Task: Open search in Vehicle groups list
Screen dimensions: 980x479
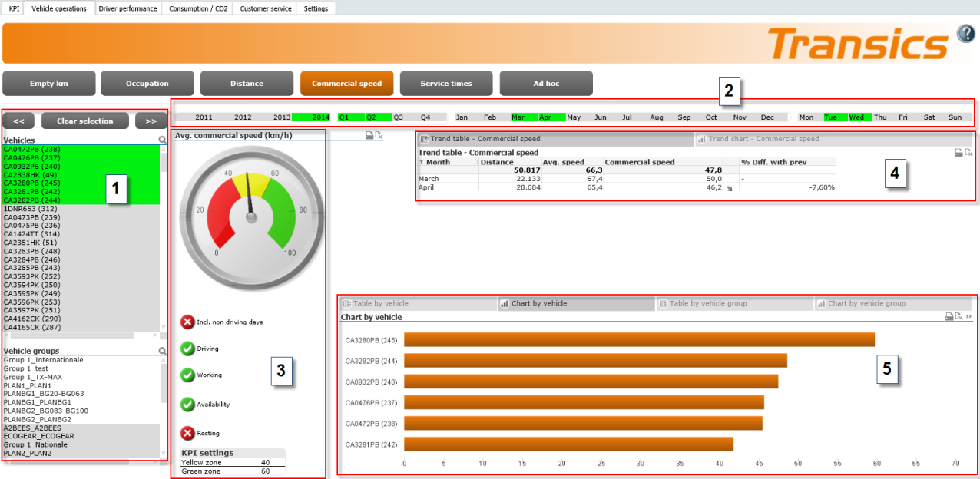Action: [162, 351]
